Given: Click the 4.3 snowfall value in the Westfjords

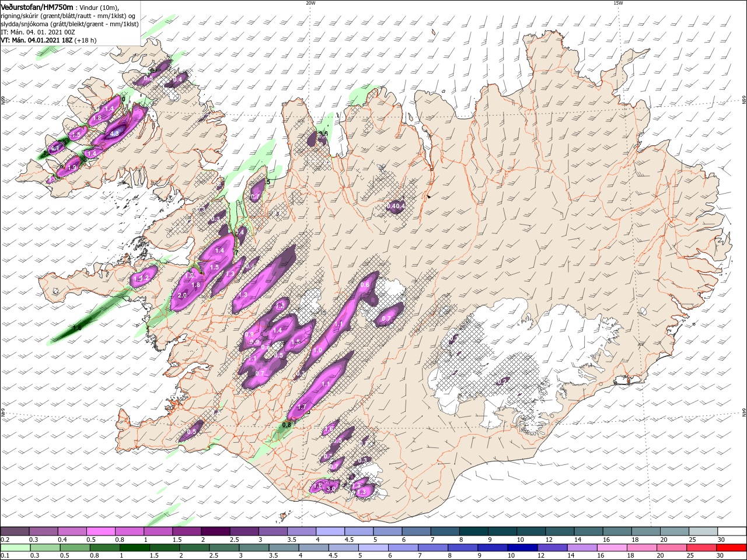Looking at the screenshot, I should pyautogui.click(x=115, y=133).
